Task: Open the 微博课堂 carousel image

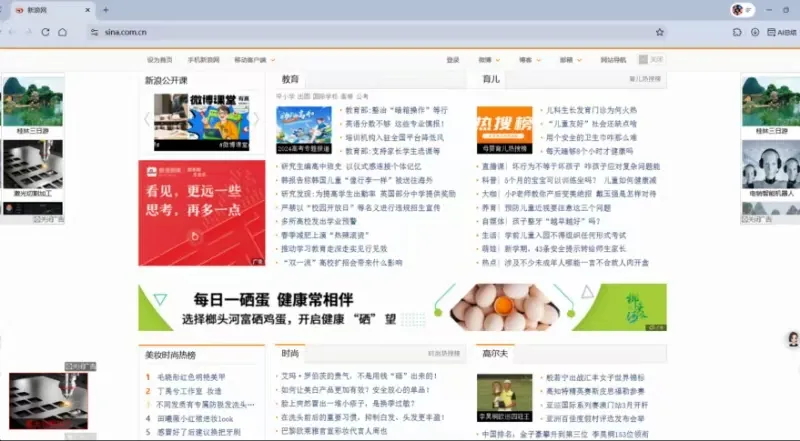Action: 202,122
